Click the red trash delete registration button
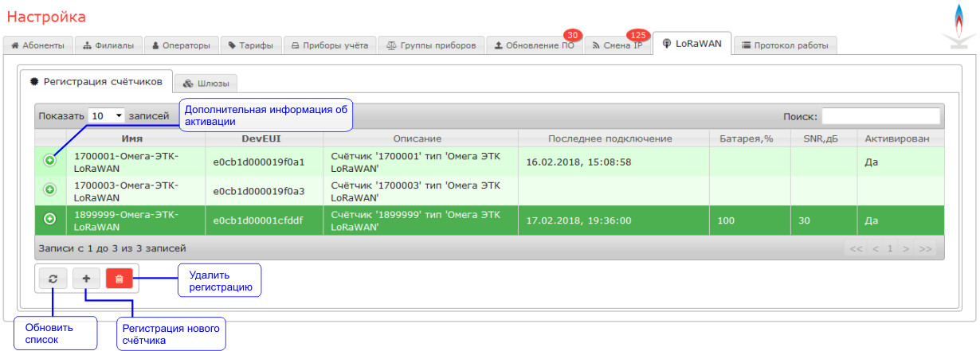 pos(119,279)
